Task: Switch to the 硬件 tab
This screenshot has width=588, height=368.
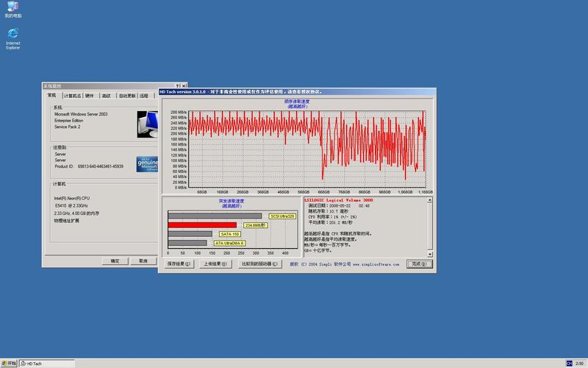Action: 89,96
